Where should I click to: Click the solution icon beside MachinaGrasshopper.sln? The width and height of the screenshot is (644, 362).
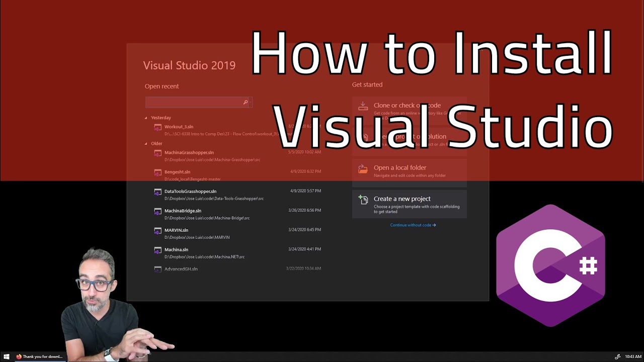[x=157, y=153]
